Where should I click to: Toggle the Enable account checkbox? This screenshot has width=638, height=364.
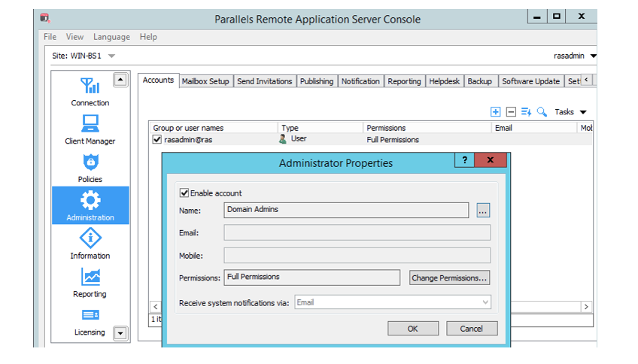pos(184,193)
